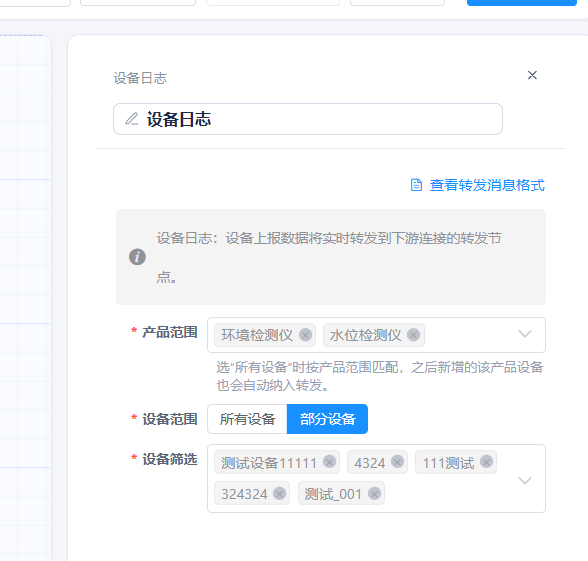The image size is (588, 561).
Task: Click the blue button at top right
Action: click(x=522, y=2)
